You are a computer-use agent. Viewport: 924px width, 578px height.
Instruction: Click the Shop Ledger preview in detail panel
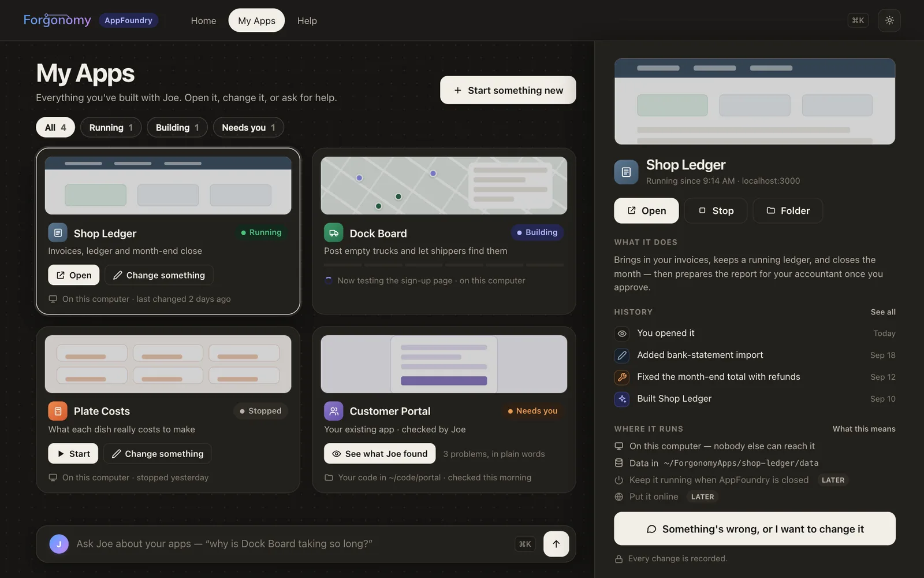point(755,101)
